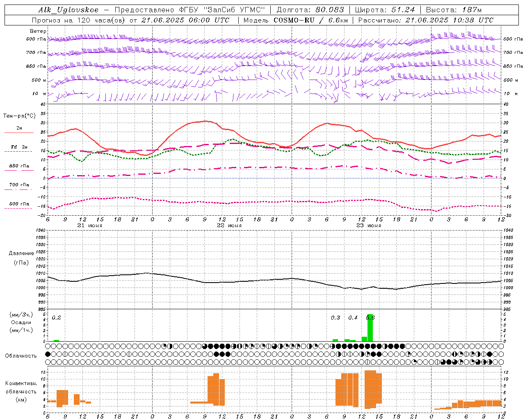Click the 21 июня date label
The width and height of the screenshot is (525, 420).
90,226
